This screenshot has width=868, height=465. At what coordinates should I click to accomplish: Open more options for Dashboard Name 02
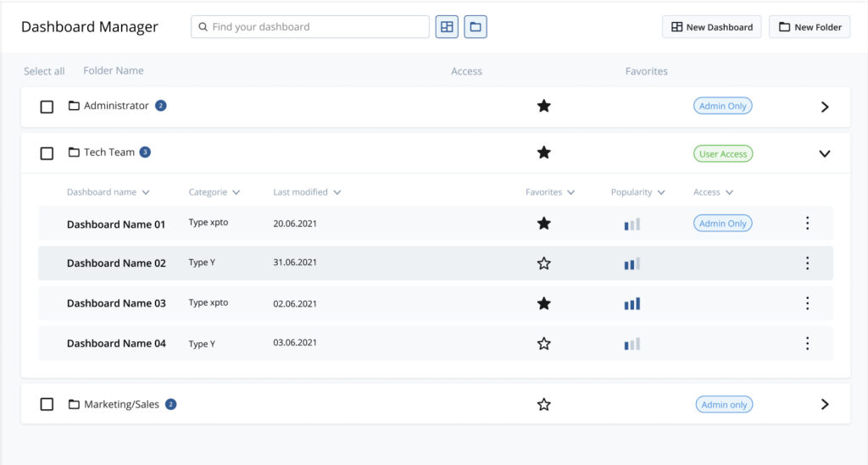tap(807, 263)
